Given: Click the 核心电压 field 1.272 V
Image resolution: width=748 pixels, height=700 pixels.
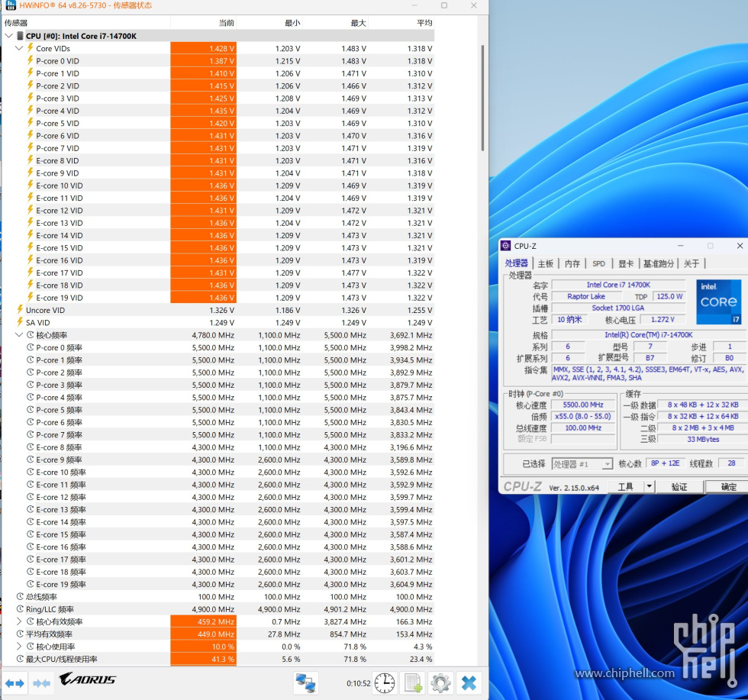Looking at the screenshot, I should (x=663, y=320).
